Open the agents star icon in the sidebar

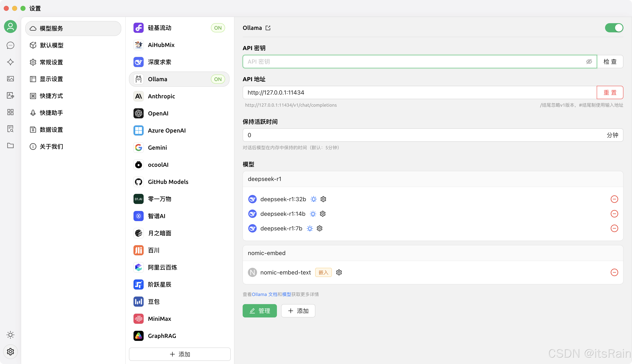point(10,62)
